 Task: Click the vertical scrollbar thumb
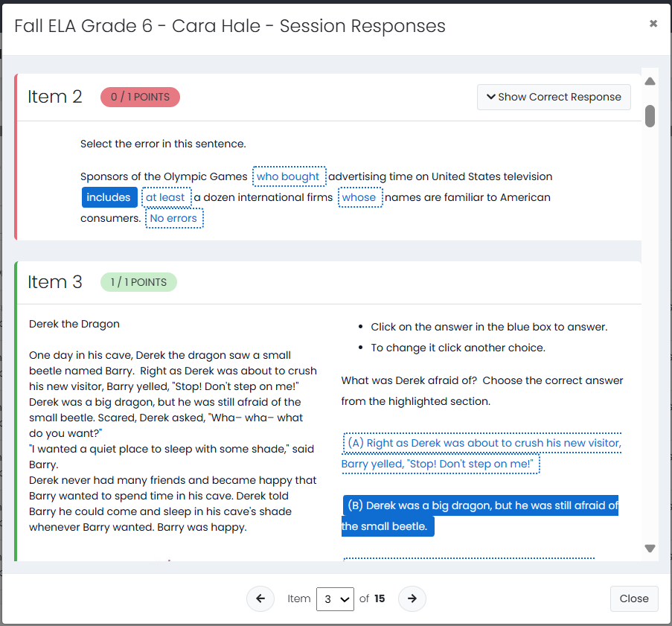point(650,116)
